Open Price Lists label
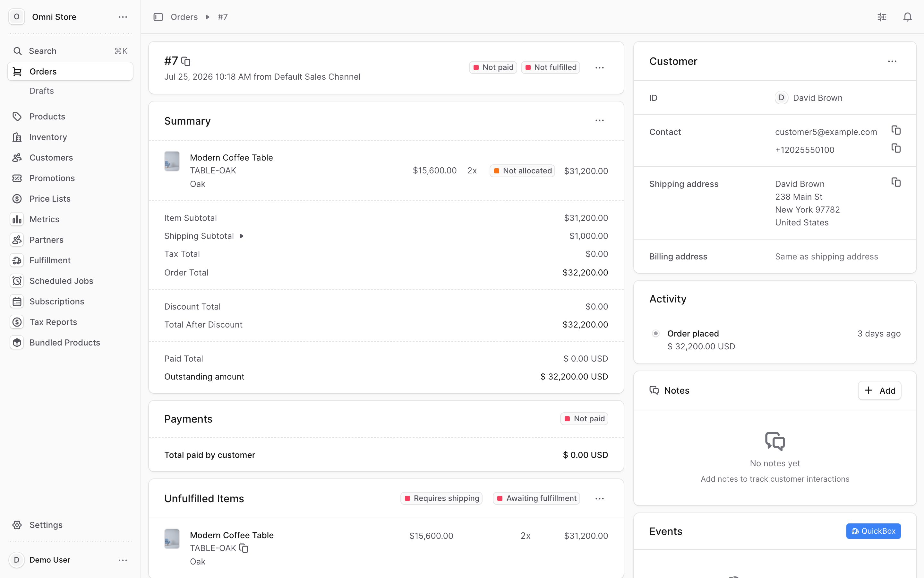Screen dimensions: 924x578 click(50, 199)
